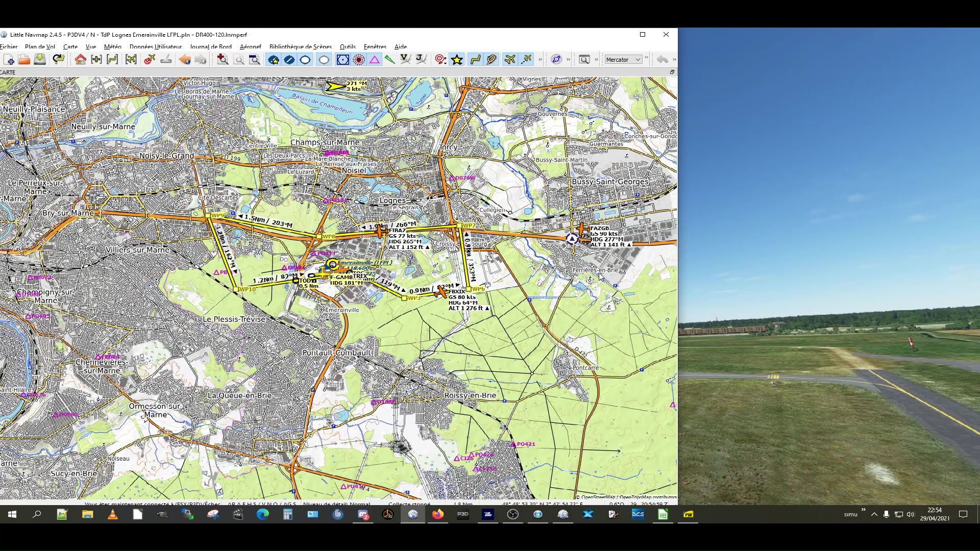
Task: Click center on aircraft icon
Action: tap(131, 60)
